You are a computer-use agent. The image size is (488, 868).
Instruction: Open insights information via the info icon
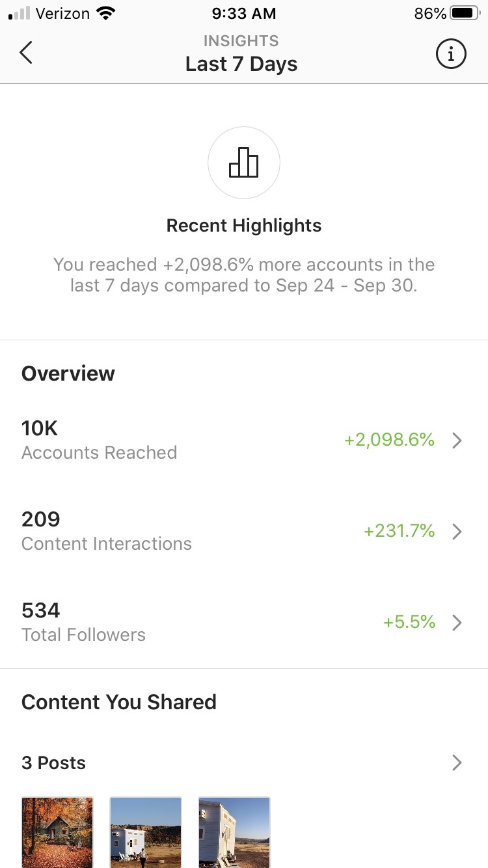coord(450,54)
